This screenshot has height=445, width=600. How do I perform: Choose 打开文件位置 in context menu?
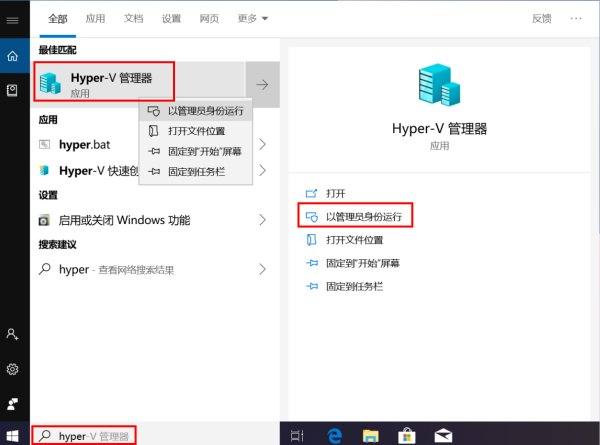196,131
